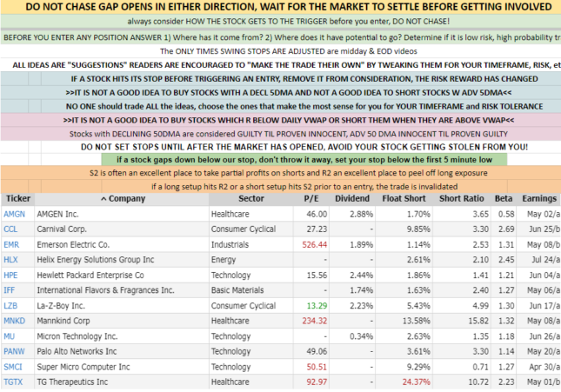The height and width of the screenshot is (392, 561).
Task: Open the AMGN ticker link
Action: click(x=14, y=214)
